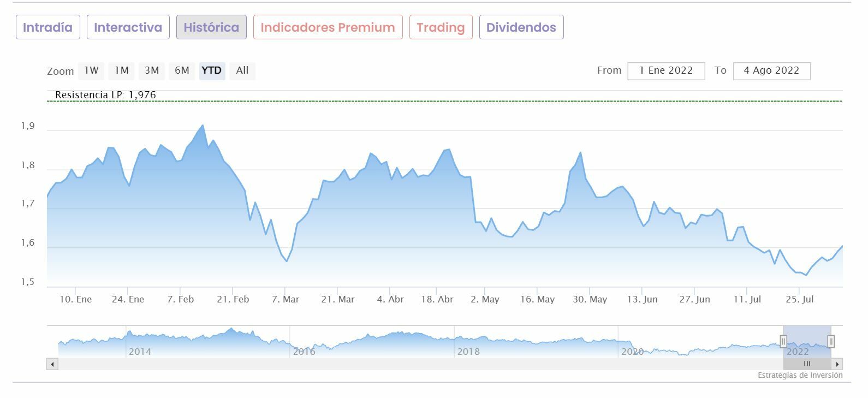868x398 pixels.
Task: Select the Histórica tab
Action: pyautogui.click(x=211, y=27)
